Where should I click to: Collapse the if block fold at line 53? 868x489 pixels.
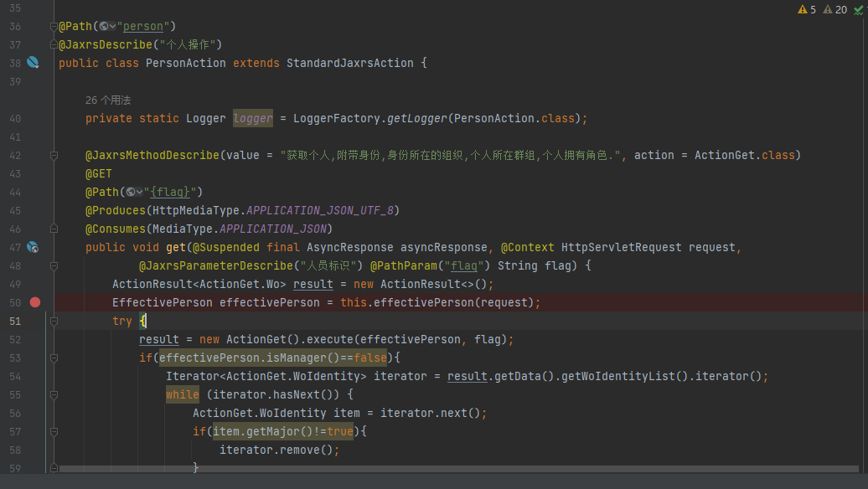54,358
